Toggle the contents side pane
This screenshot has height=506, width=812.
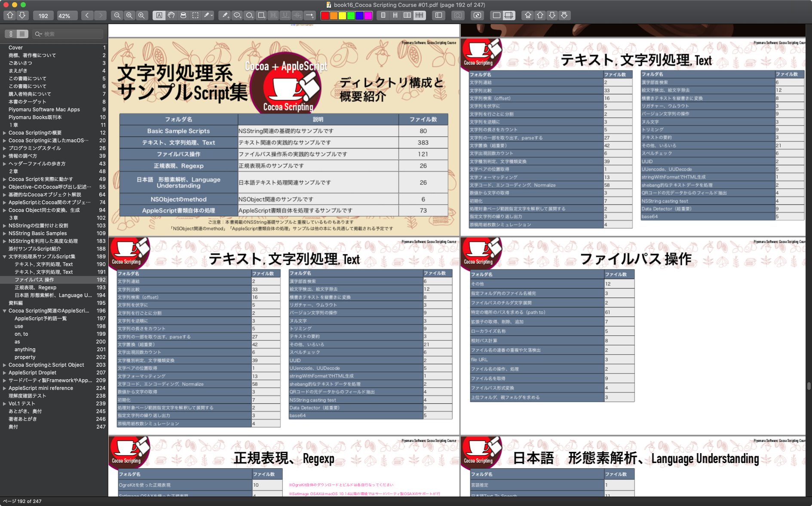tap(438, 15)
